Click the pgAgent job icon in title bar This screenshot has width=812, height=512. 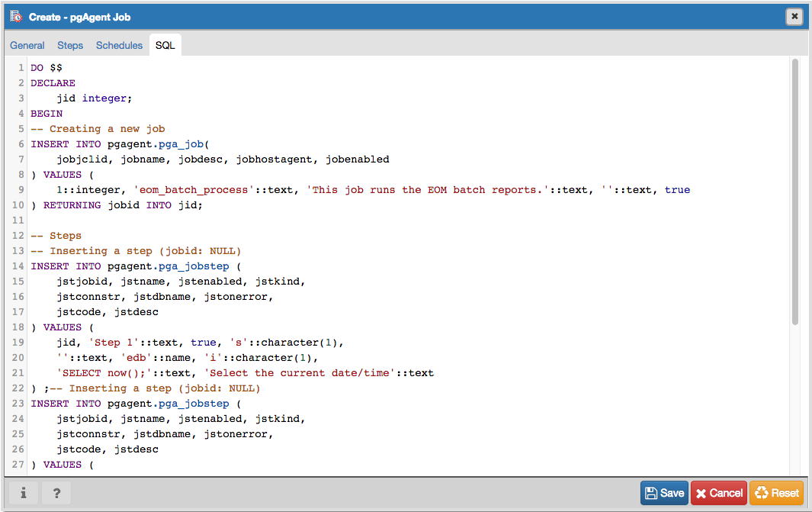[x=16, y=16]
